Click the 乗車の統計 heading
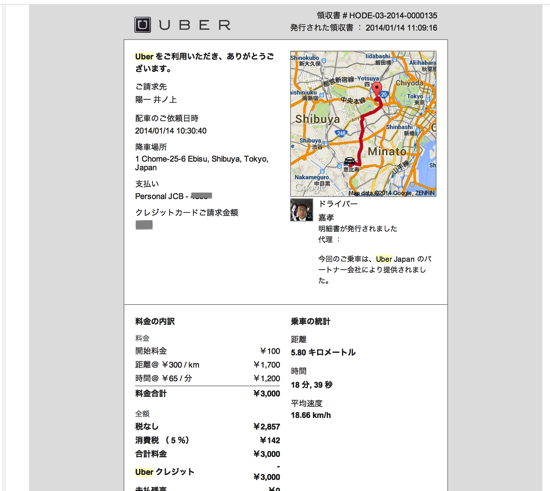Image resolution: width=550 pixels, height=491 pixels. coord(310,322)
